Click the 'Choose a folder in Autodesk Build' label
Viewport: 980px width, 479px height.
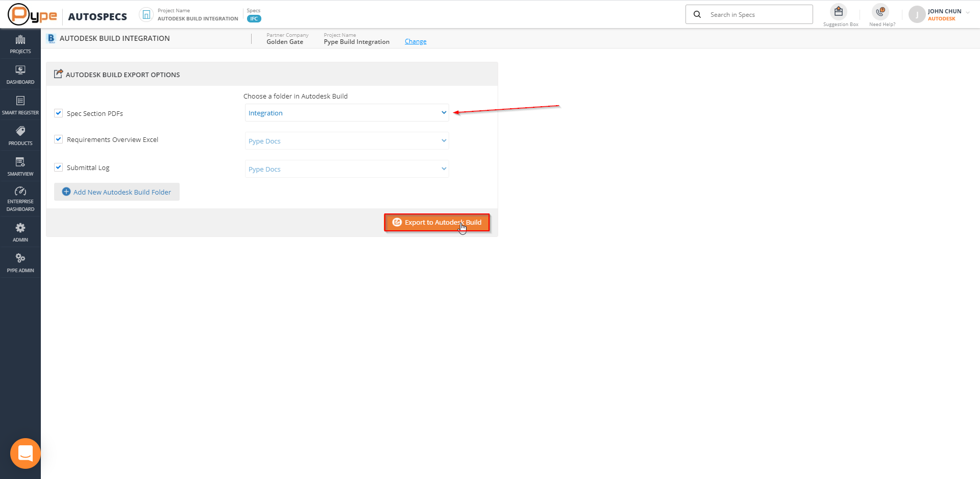point(296,96)
